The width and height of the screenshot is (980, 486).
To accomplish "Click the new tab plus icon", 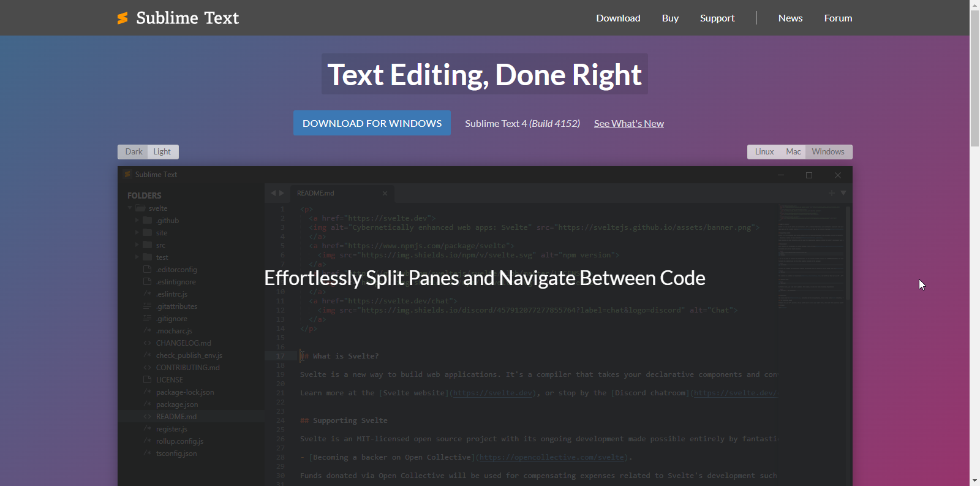I will 831,193.
